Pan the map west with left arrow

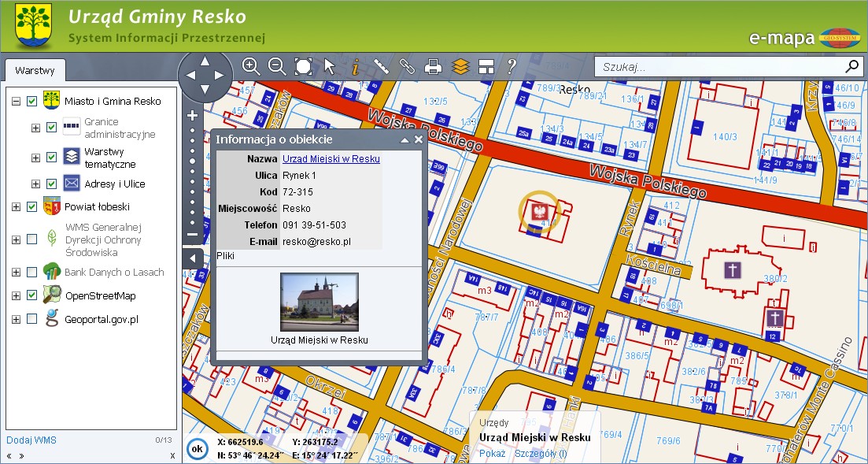[x=191, y=76]
